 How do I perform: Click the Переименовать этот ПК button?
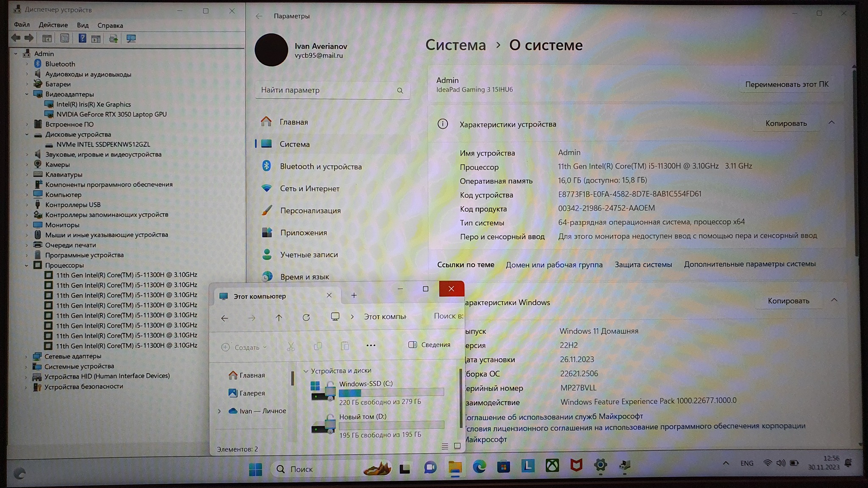(x=787, y=84)
